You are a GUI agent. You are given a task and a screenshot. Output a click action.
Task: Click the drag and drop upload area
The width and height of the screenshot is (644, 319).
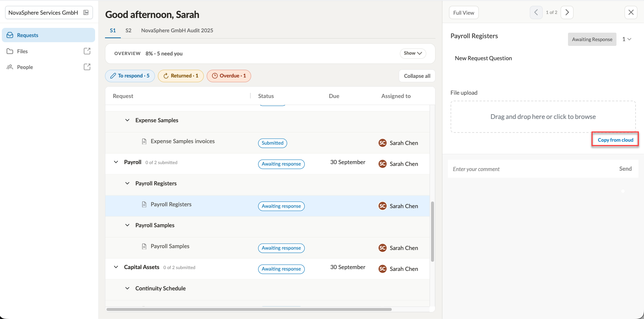[x=543, y=117]
